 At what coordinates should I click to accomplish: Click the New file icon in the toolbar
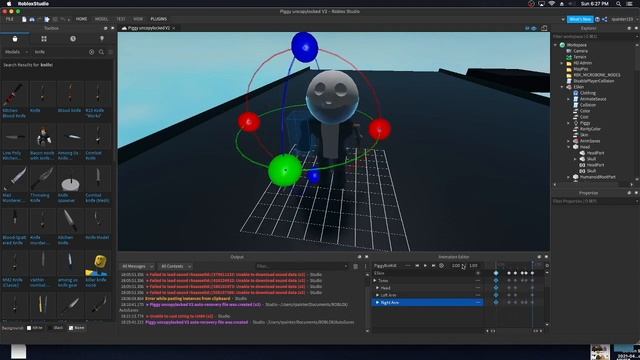[x=24, y=19]
